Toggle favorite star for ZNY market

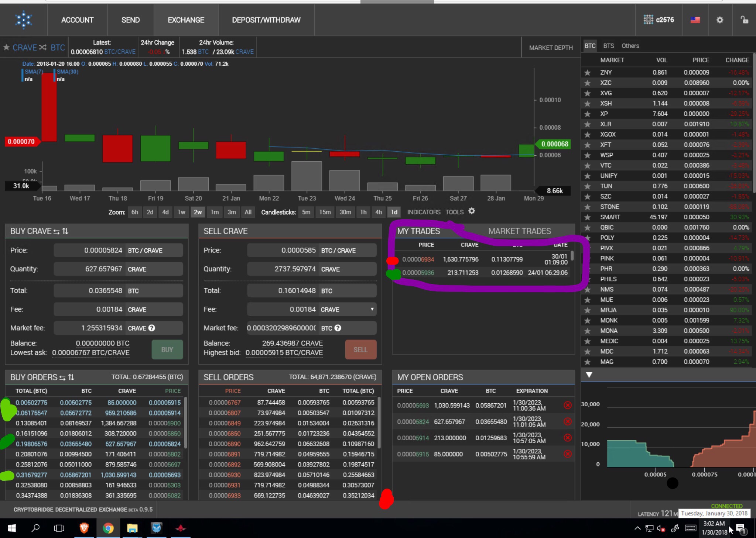(x=587, y=73)
